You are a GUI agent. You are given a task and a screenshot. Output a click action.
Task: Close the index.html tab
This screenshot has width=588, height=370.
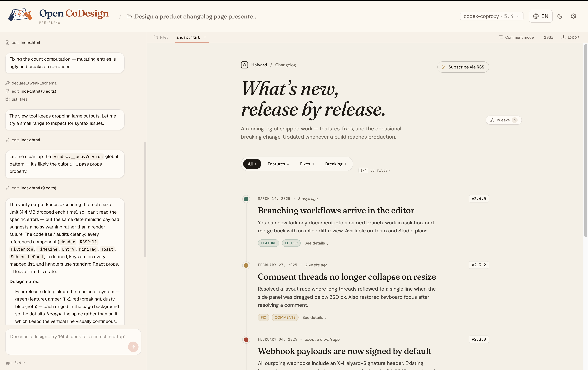pyautogui.click(x=205, y=37)
